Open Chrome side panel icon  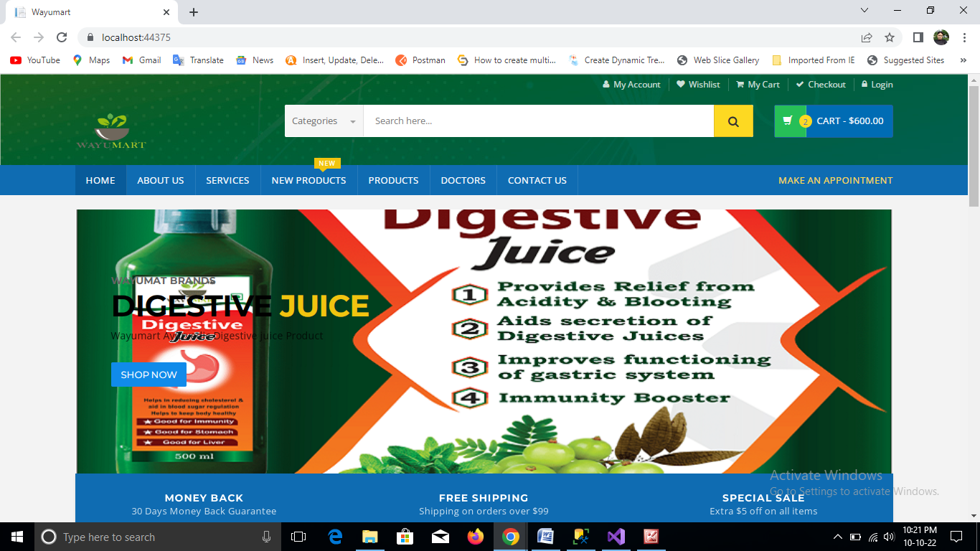pyautogui.click(x=918, y=37)
